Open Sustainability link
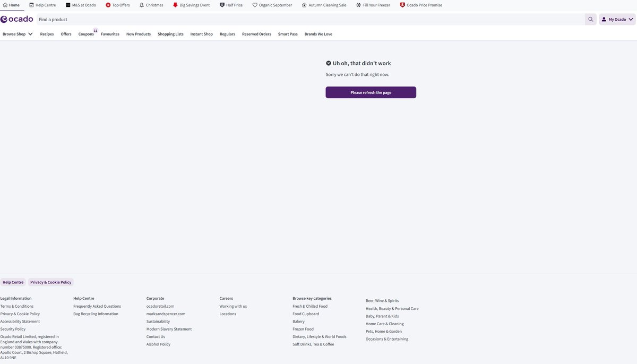Viewport: 637px width, 364px height. click(x=158, y=322)
